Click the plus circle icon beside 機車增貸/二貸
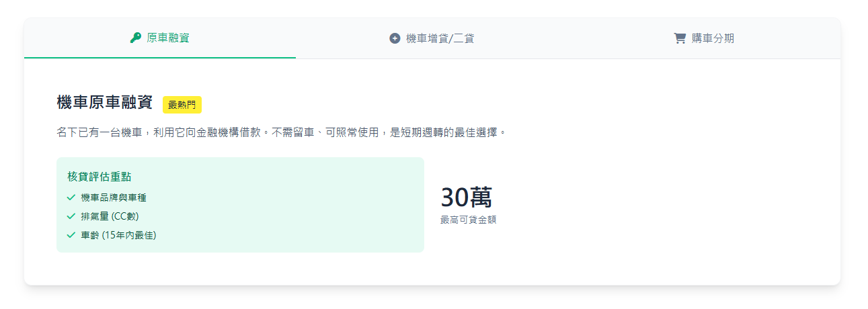 [395, 38]
